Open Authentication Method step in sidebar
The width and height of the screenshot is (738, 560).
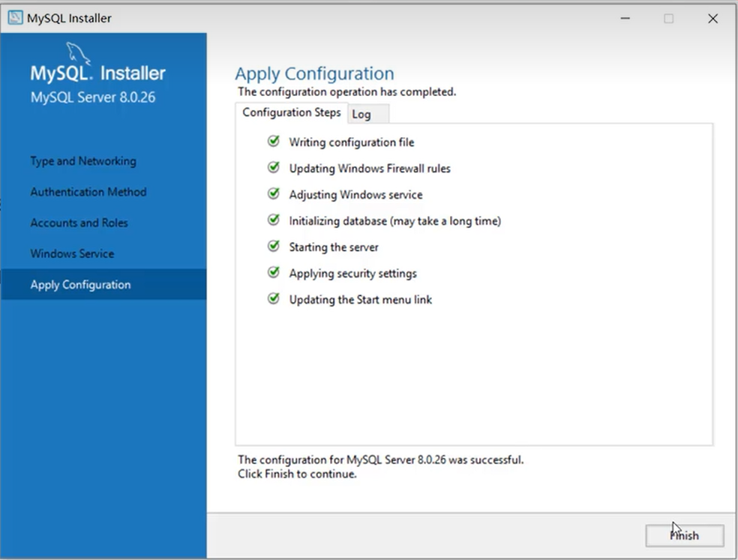[88, 192]
